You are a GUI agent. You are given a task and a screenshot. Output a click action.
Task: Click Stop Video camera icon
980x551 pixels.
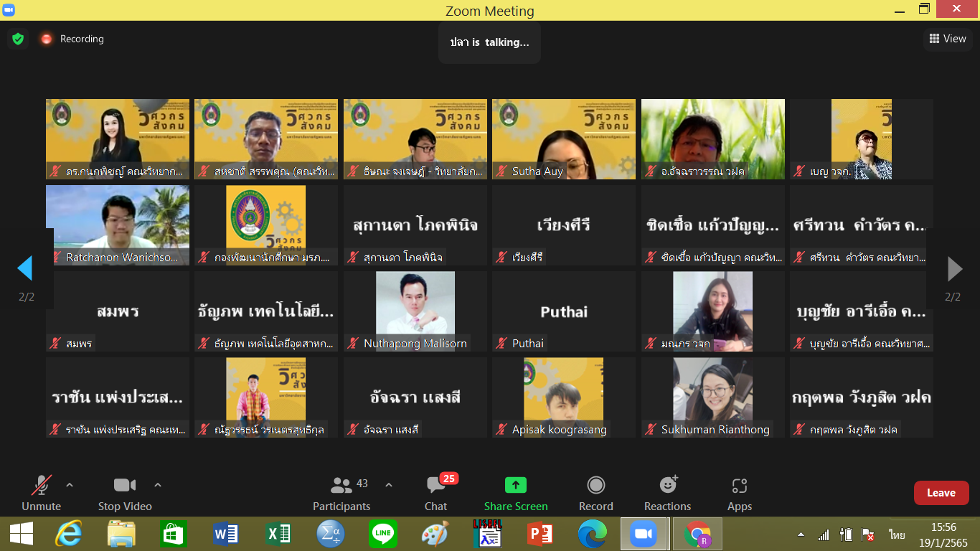[125, 486]
